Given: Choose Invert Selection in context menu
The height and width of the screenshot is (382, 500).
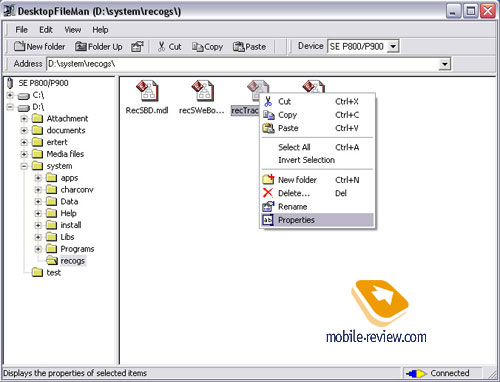Looking at the screenshot, I should point(317,160).
